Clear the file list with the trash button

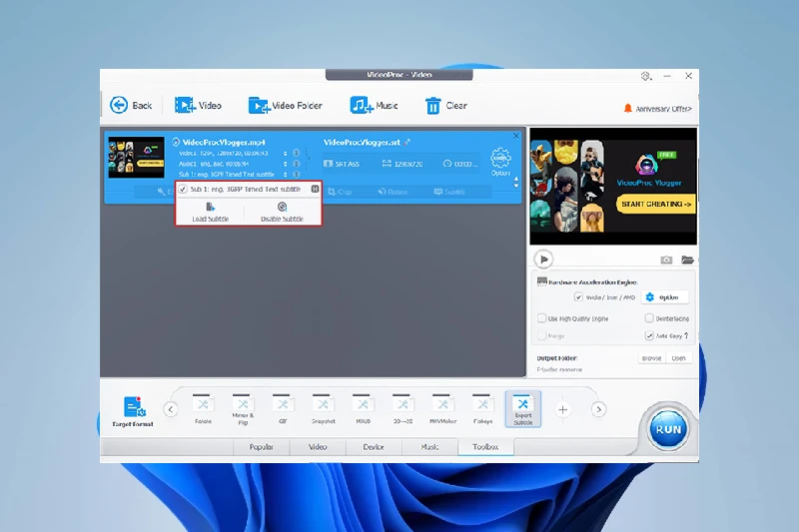click(445, 106)
